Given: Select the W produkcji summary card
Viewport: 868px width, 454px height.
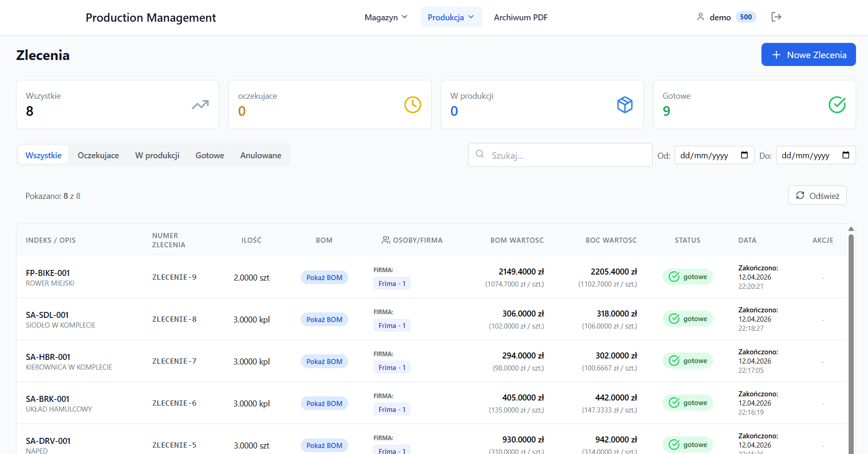Looking at the screenshot, I should [x=542, y=105].
